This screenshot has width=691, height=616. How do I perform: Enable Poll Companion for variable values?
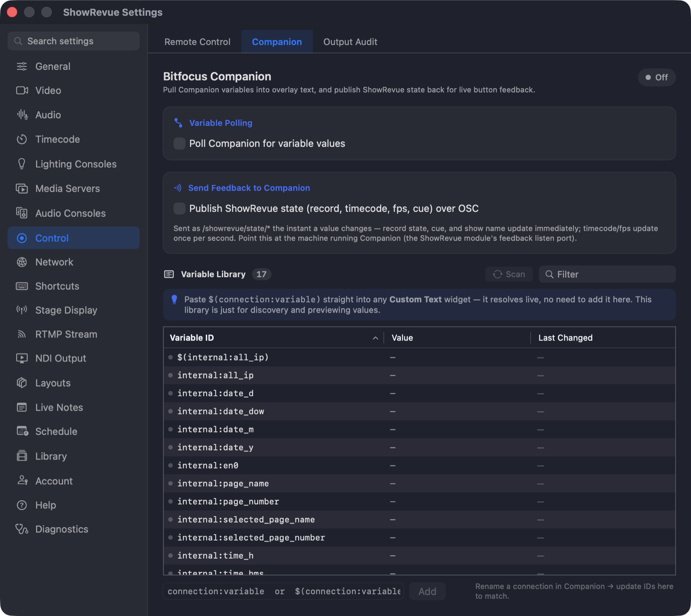coord(179,144)
